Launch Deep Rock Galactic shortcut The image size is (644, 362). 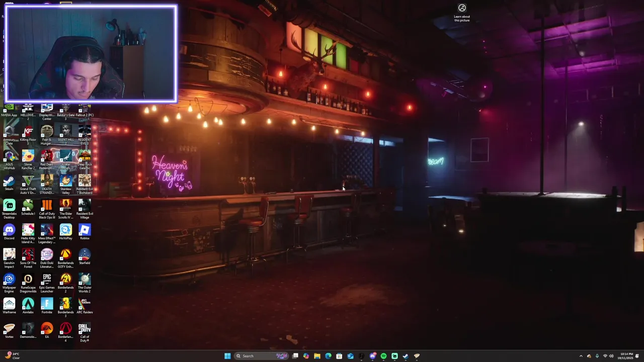(x=85, y=160)
